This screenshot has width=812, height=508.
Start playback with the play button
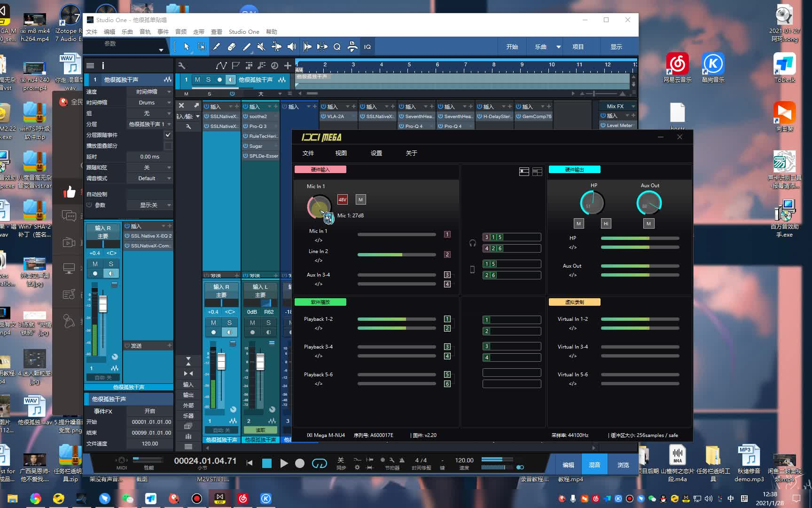click(x=283, y=463)
